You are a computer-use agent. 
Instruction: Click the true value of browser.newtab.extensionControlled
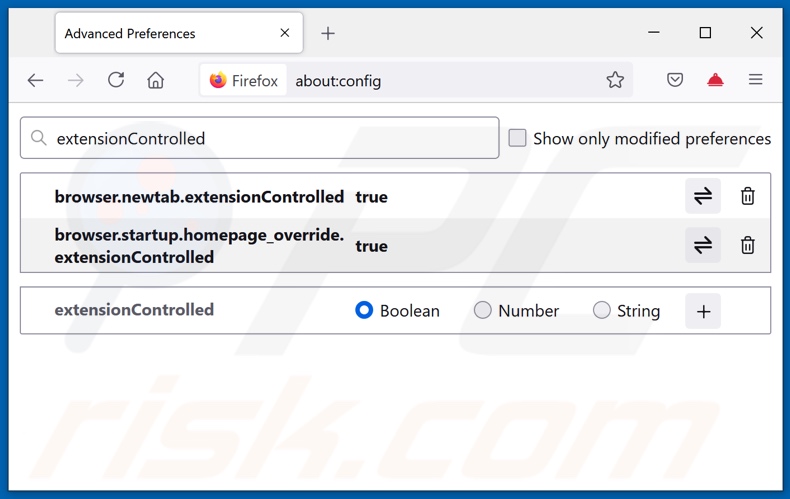click(x=371, y=197)
